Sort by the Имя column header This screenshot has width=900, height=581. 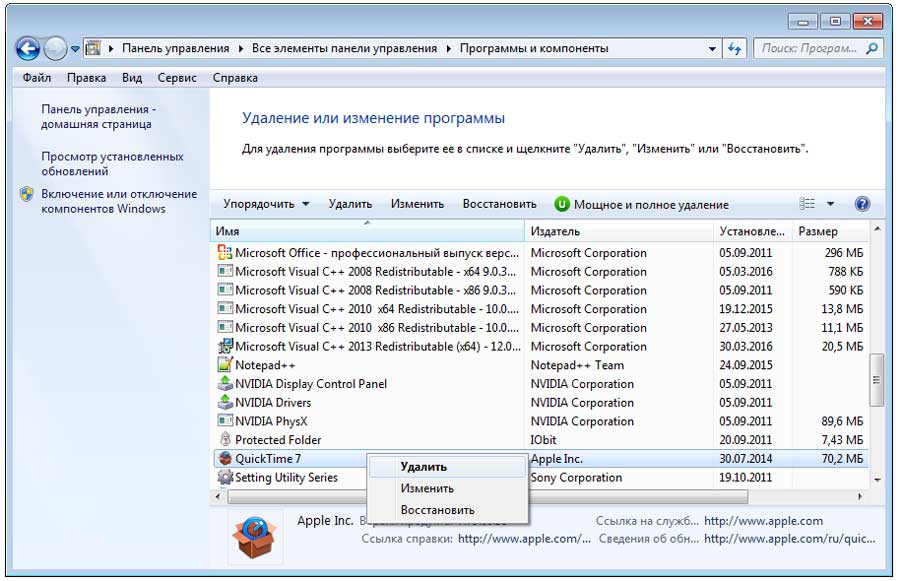click(x=367, y=231)
